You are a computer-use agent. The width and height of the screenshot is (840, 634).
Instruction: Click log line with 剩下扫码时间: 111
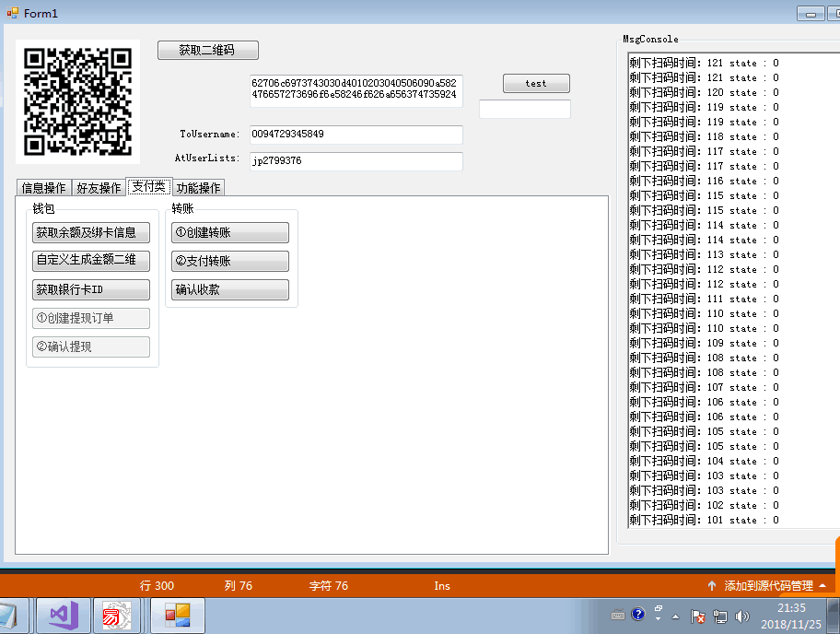click(x=704, y=299)
